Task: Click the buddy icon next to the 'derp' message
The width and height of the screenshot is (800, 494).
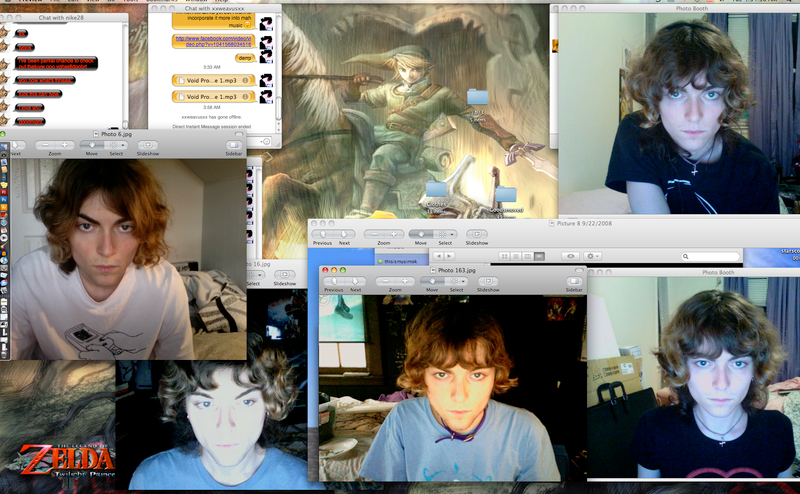Action: [x=266, y=57]
